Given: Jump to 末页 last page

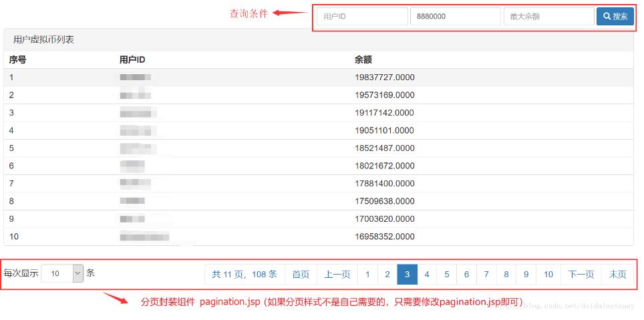Looking at the screenshot, I should (x=618, y=274).
